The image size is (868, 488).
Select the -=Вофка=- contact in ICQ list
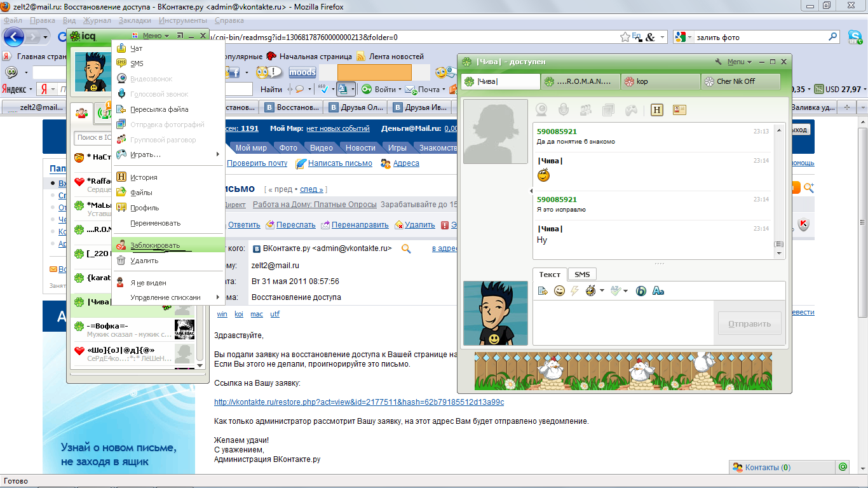(133, 329)
